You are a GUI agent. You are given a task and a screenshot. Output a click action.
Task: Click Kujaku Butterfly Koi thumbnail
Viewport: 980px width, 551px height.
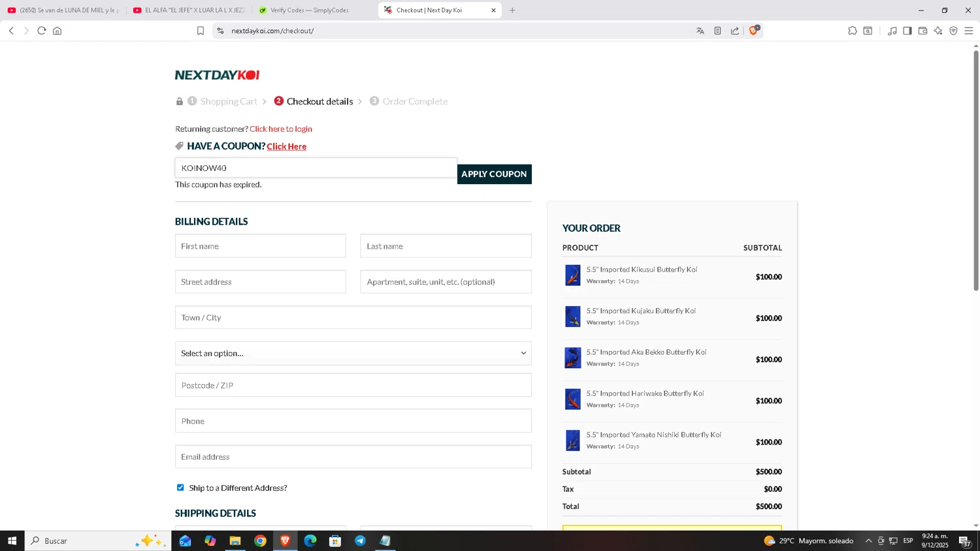tap(573, 317)
